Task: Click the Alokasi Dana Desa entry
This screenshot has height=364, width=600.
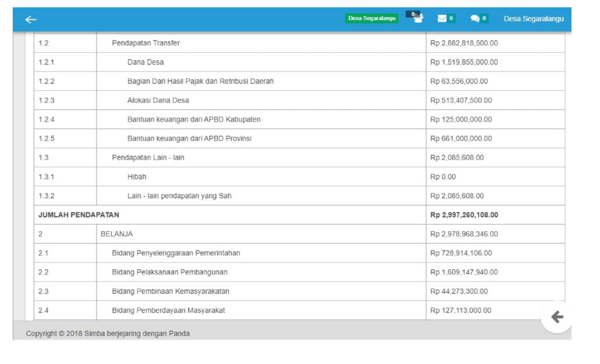Action: click(x=158, y=101)
